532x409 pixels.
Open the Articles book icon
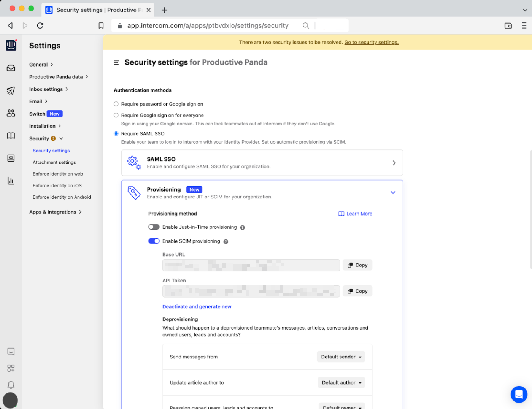pos(11,136)
